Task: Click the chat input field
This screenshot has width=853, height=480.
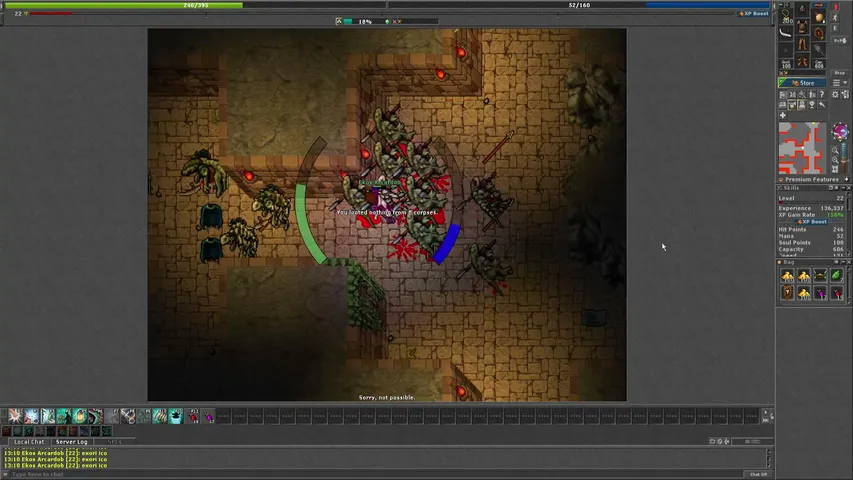Action: point(376,475)
